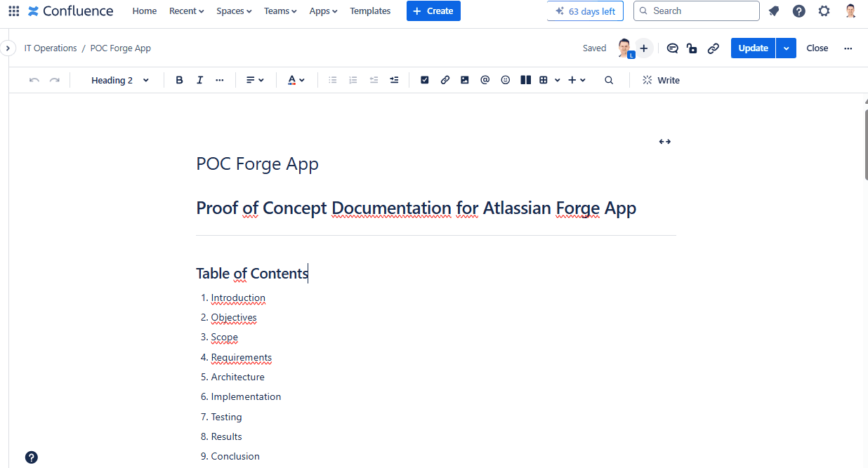Insert a column layout
The height and width of the screenshot is (468, 868).
pos(525,80)
